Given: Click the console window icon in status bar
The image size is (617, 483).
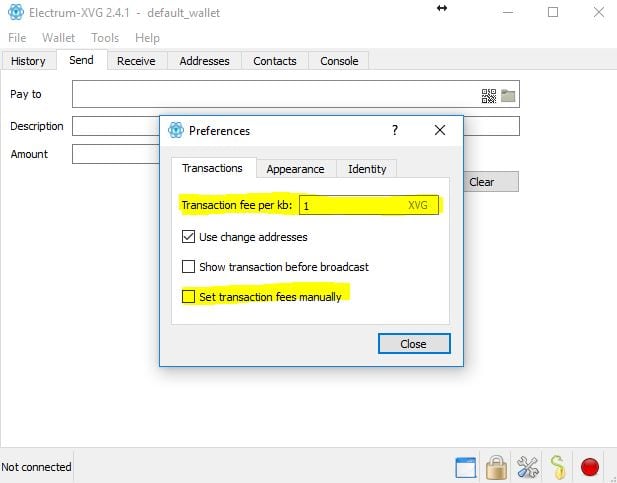Looking at the screenshot, I should [465, 467].
